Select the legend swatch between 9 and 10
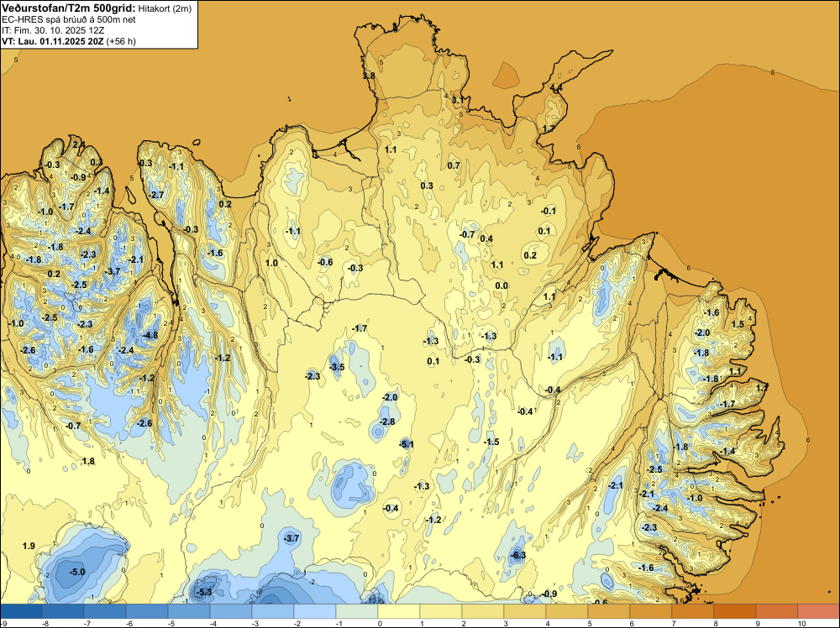The width and height of the screenshot is (840, 628). pyautogui.click(x=777, y=611)
